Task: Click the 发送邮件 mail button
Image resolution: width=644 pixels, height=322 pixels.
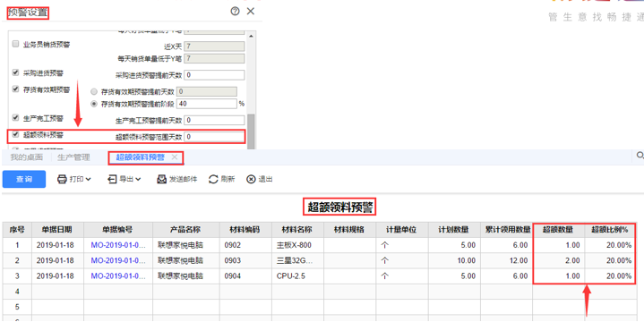Action: tap(177, 179)
